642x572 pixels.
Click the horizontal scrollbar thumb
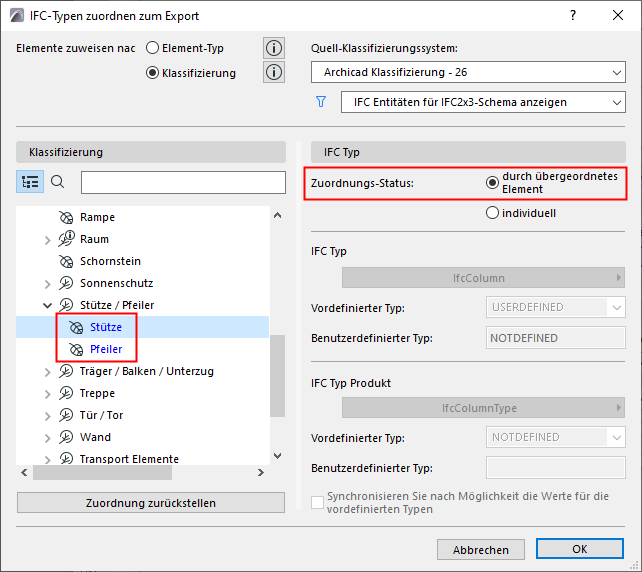coord(102,473)
